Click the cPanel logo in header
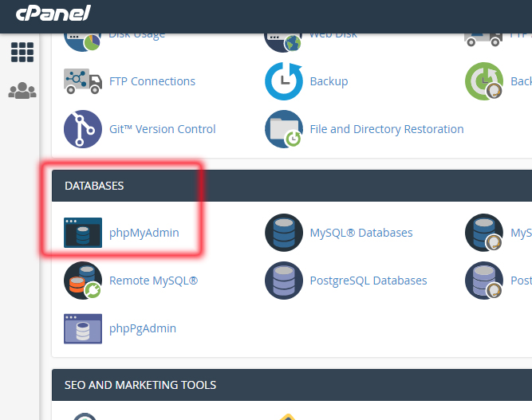This screenshot has height=420, width=532. tap(53, 14)
